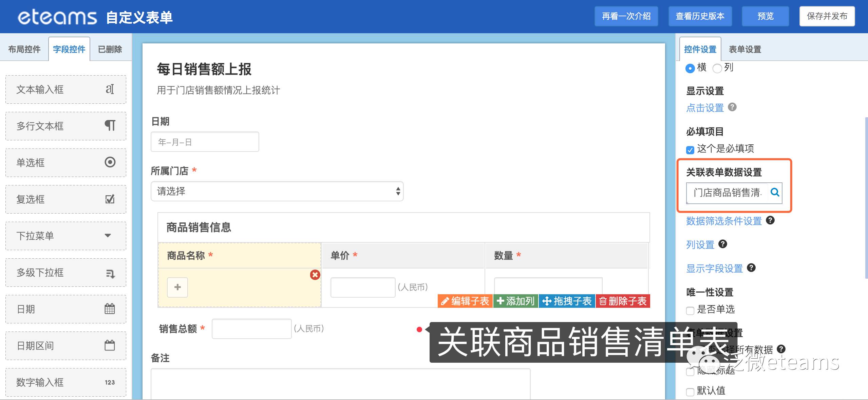Select the 多级下拉框 field control
The width and height of the screenshot is (868, 400).
pyautogui.click(x=66, y=272)
